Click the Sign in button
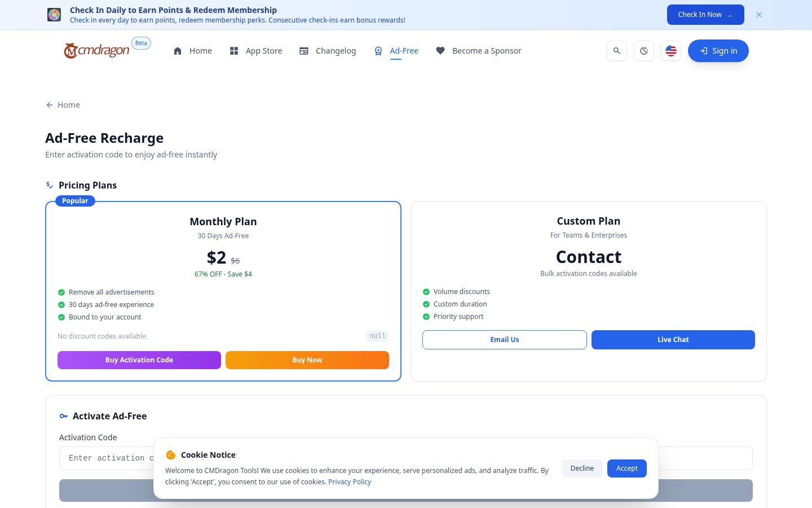This screenshot has height=508, width=812. tap(718, 51)
